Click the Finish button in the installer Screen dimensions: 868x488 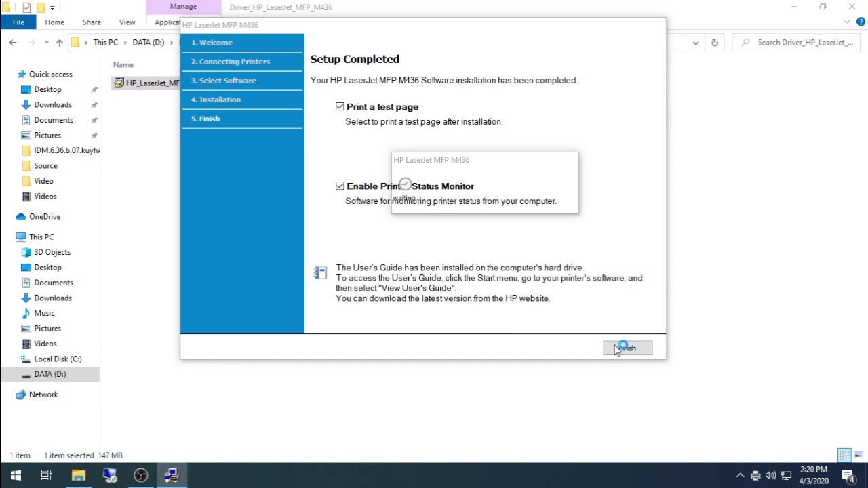(628, 348)
